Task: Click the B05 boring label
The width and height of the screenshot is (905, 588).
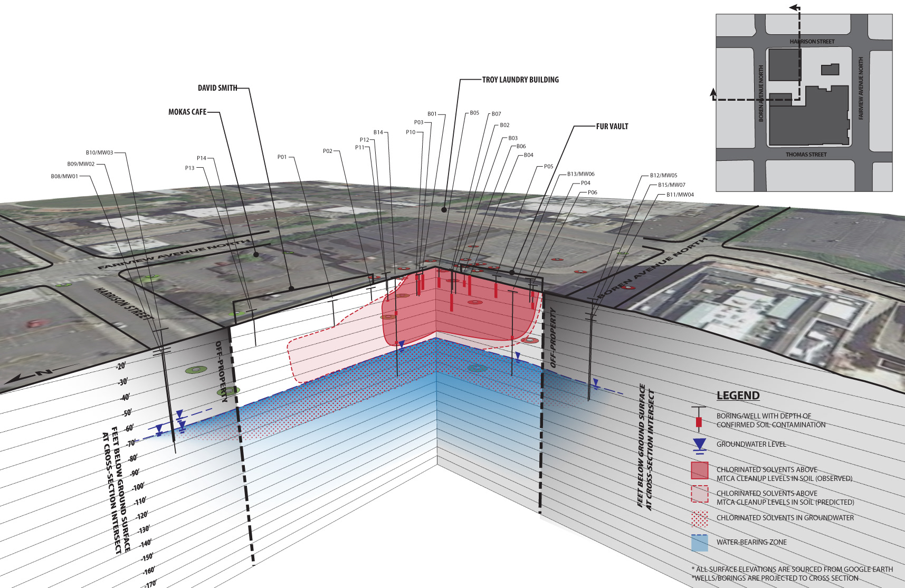Action: pyautogui.click(x=474, y=113)
